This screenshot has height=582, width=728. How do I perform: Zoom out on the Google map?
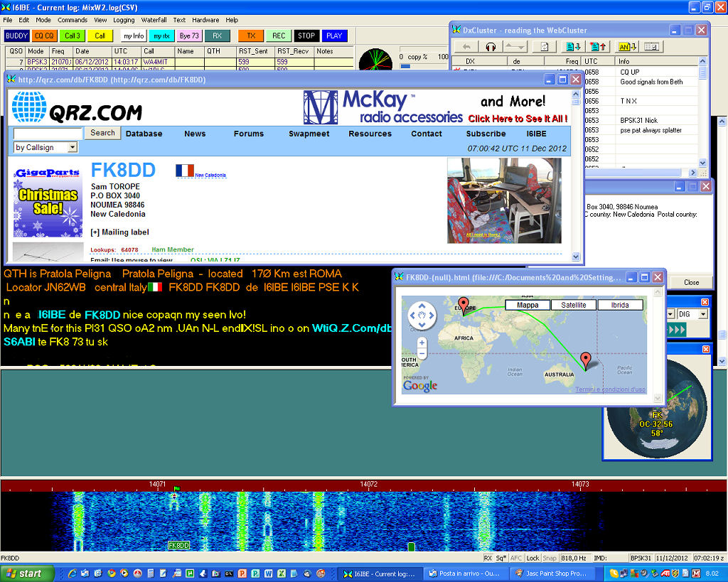tap(422, 354)
